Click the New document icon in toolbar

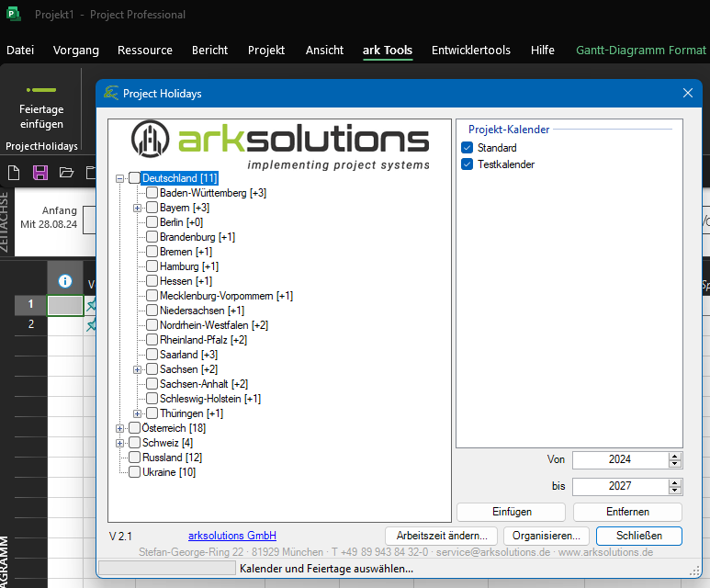[14, 173]
